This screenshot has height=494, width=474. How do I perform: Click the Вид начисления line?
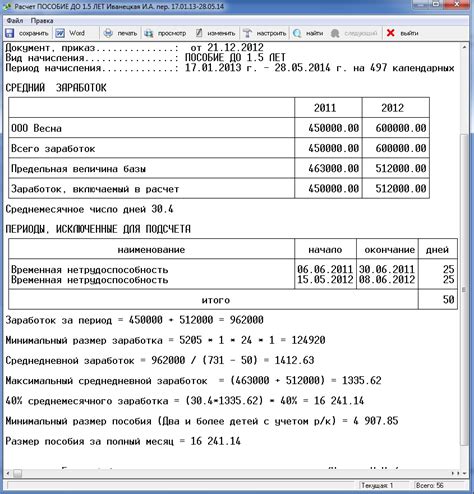pyautogui.click(x=146, y=58)
